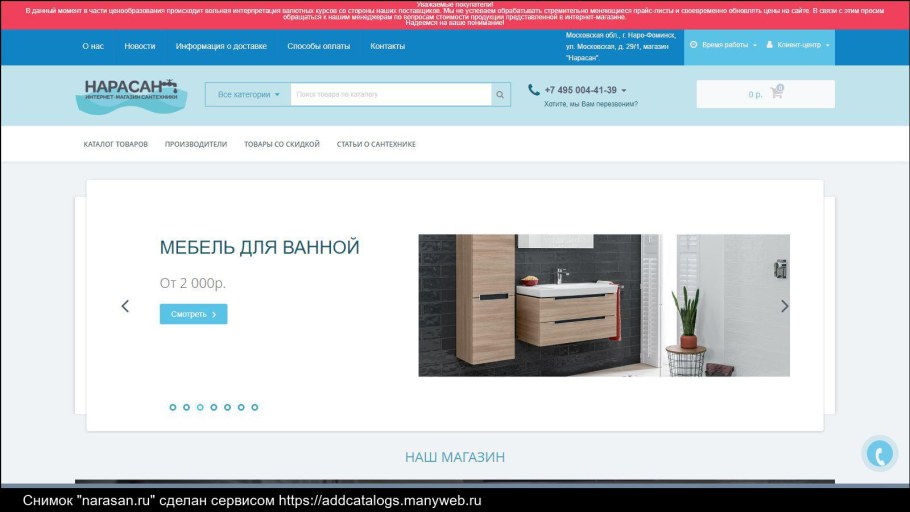Click the Наш магазин heading
910x512 pixels.
(x=455, y=457)
